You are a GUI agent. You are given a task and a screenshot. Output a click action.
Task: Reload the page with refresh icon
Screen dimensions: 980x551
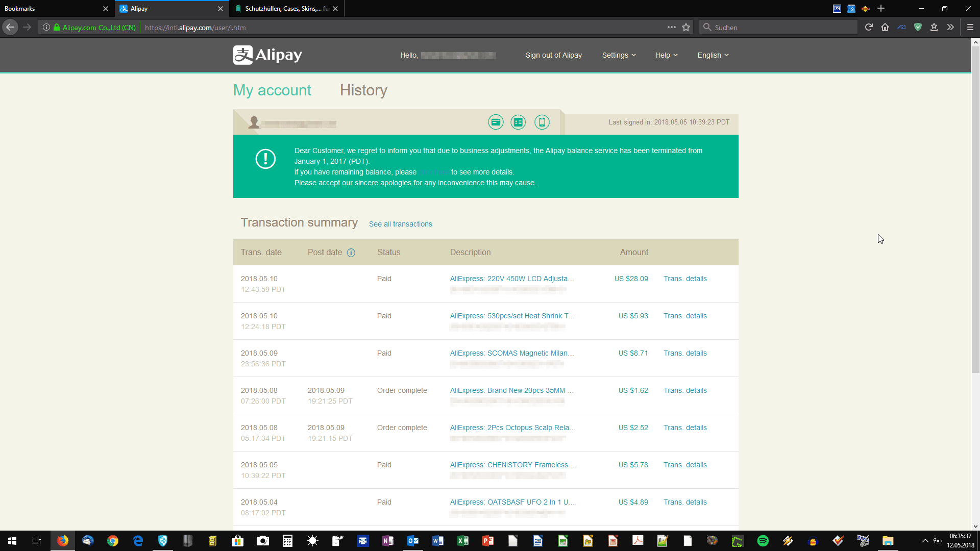click(x=869, y=28)
